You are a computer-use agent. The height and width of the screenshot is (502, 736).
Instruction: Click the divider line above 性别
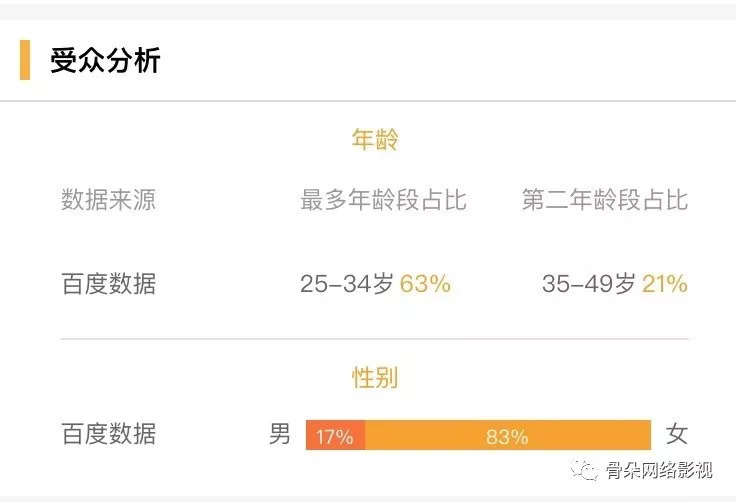click(x=375, y=339)
